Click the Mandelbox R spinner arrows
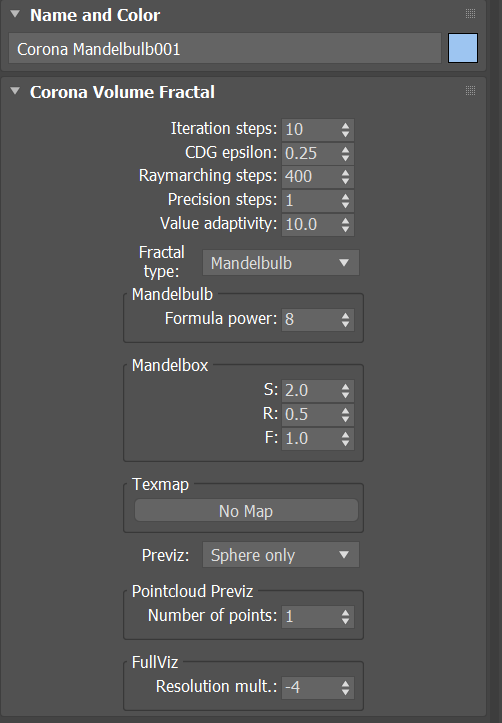This screenshot has height=723, width=502. pos(345,414)
